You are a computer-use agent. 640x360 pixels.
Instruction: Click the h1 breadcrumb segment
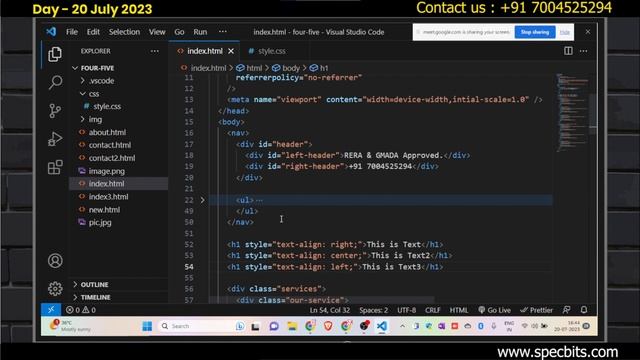pyautogui.click(x=319, y=68)
